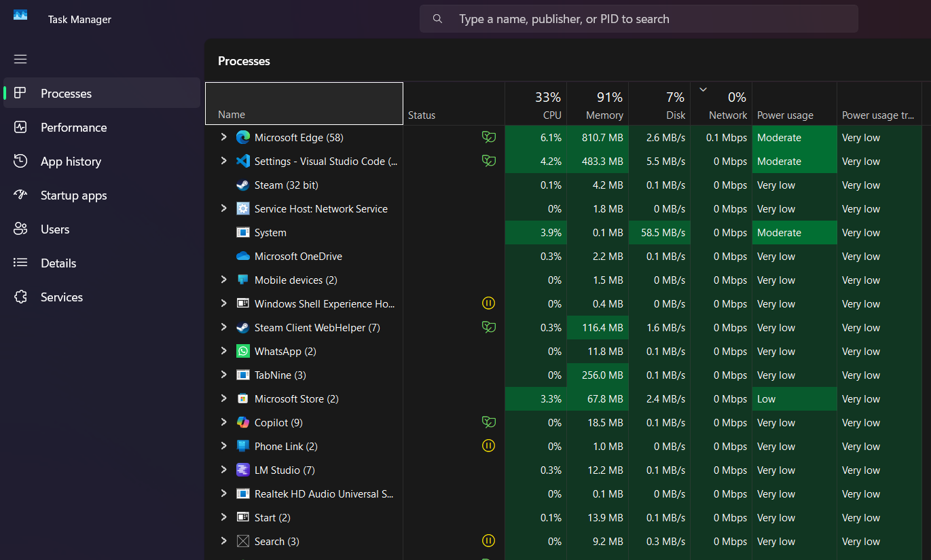This screenshot has width=931, height=560.
Task: Expand the WhatsApp process group
Action: [x=223, y=351]
